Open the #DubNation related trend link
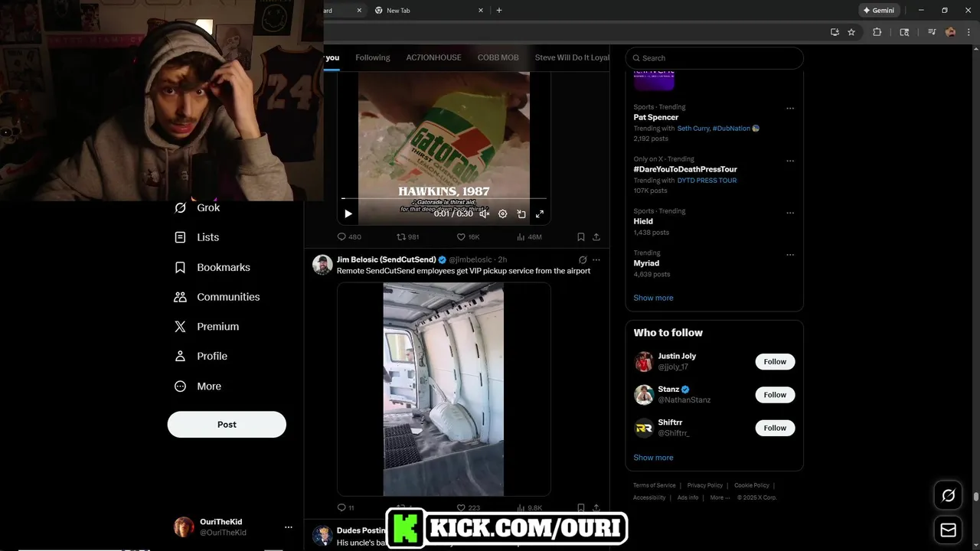The width and height of the screenshot is (980, 551). [x=736, y=129]
